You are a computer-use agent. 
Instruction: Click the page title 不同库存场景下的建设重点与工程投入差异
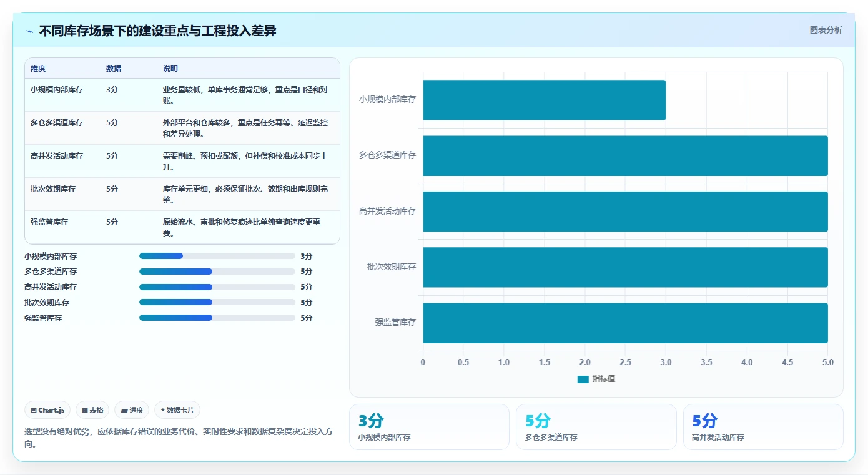pos(158,31)
